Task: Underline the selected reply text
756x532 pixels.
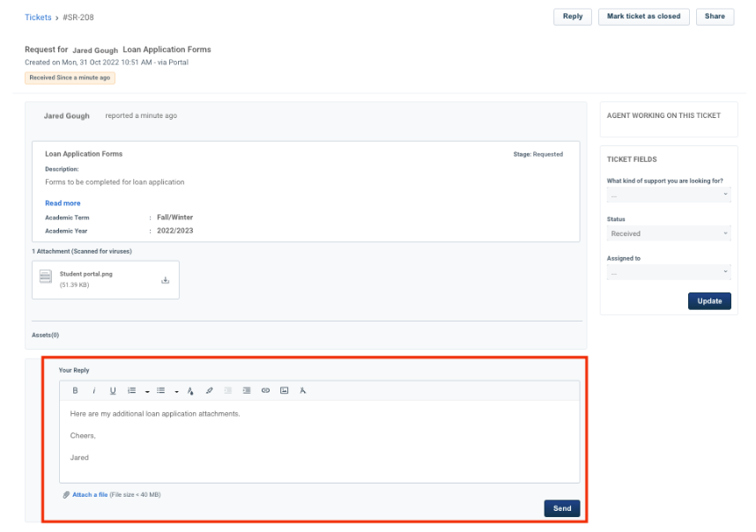Action: (113, 390)
